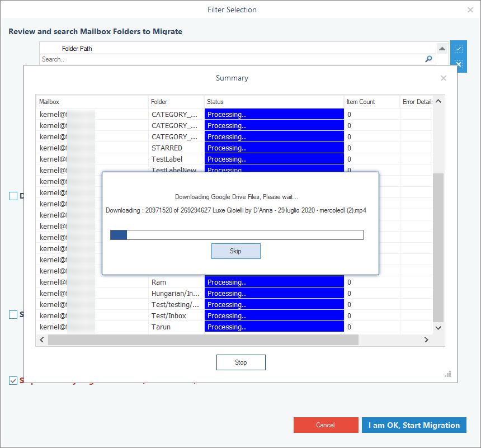Image resolution: width=481 pixels, height=448 pixels.
Task: Click the Processing status in the Ram row
Action: click(274, 282)
